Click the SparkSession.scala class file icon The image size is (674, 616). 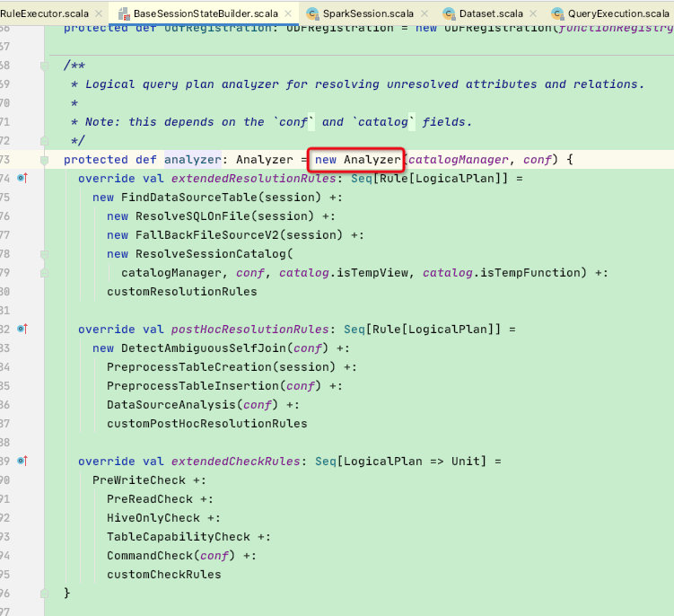pos(313,13)
